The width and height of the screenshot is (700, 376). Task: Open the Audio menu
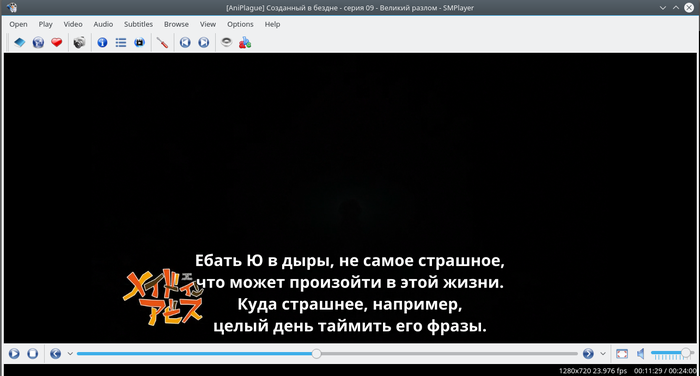tap(103, 24)
